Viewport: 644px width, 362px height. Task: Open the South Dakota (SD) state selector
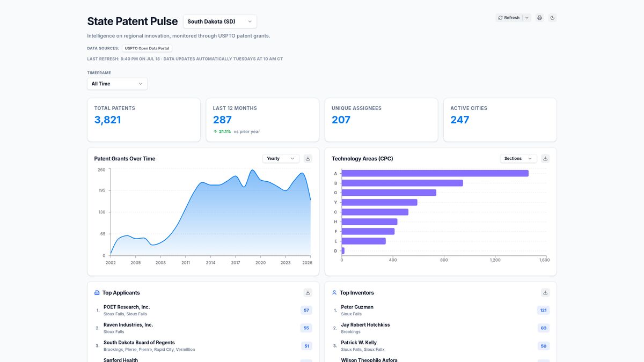click(x=220, y=21)
